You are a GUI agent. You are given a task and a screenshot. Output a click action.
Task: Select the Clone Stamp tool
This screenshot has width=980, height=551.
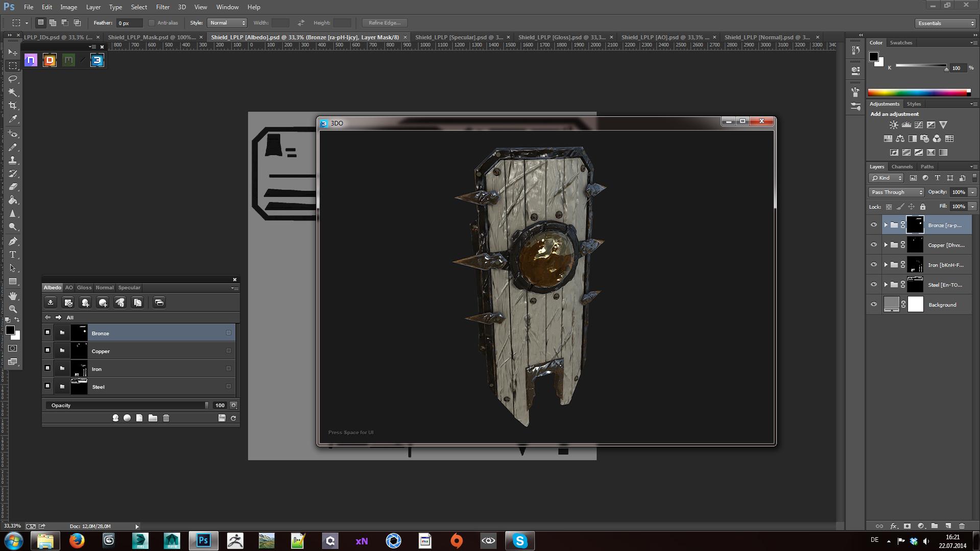13,160
